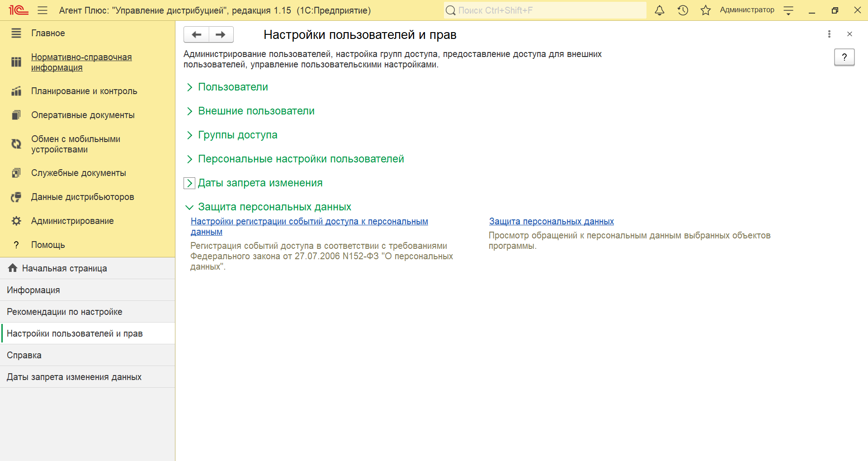Click the forward arrow navigation button
The height and width of the screenshot is (461, 868).
(x=221, y=34)
